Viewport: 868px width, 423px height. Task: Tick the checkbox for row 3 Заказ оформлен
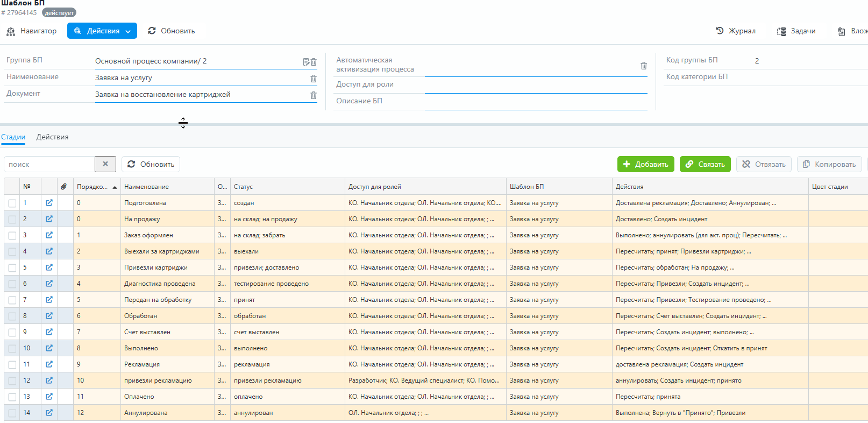coord(12,235)
